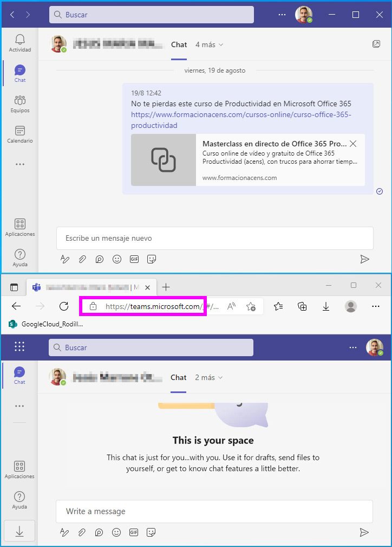The width and height of the screenshot is (392, 547).
Task: Open Loop components in web Teams compose bar
Action: pos(99,532)
